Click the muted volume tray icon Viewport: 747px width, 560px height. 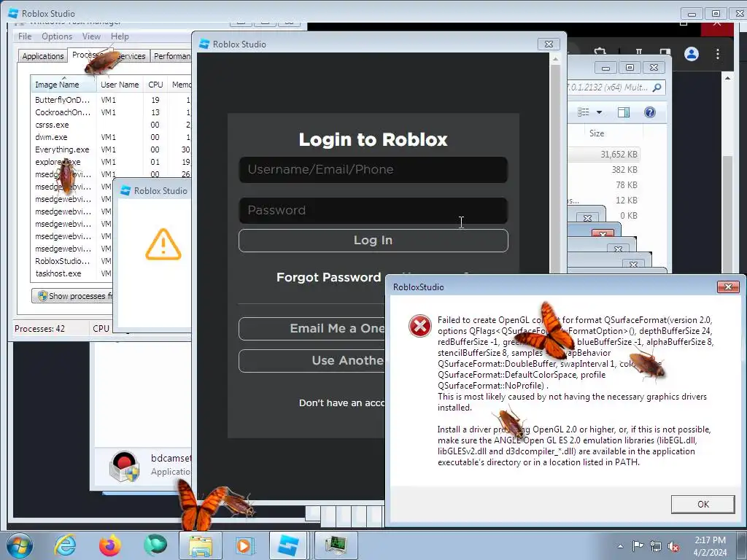point(673,546)
